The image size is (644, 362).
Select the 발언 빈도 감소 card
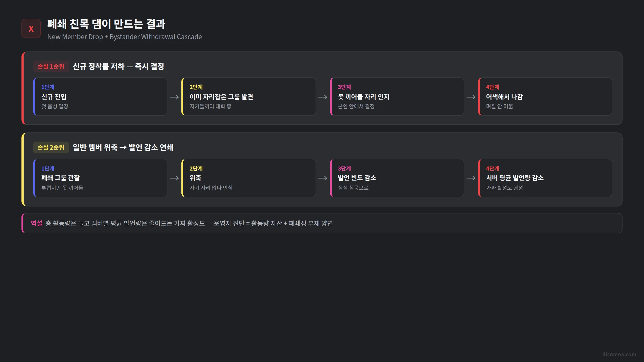[x=397, y=178]
